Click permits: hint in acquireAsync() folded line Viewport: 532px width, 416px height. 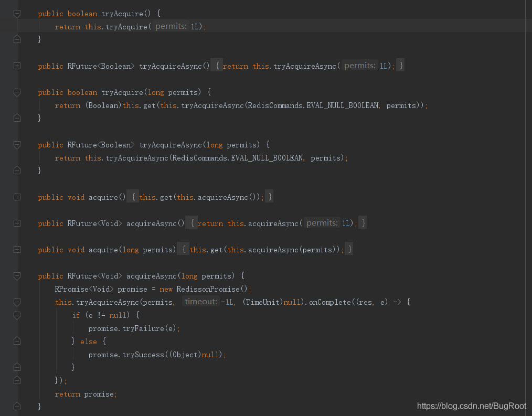(x=322, y=222)
